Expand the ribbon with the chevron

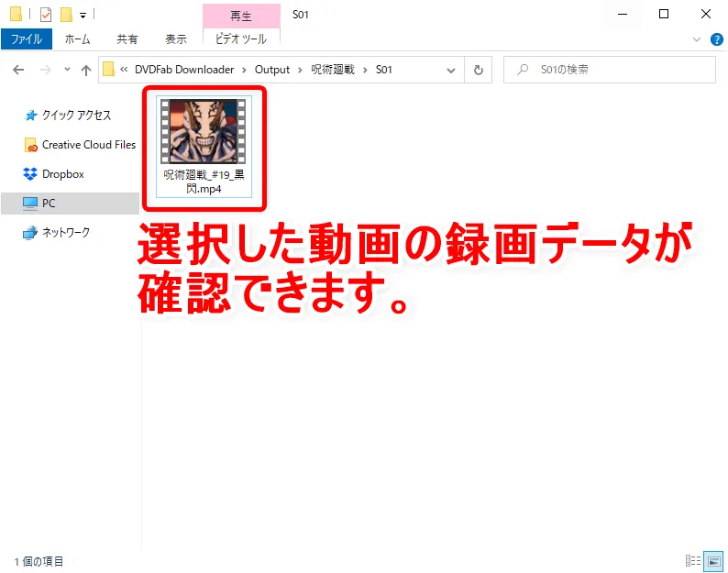(697, 39)
